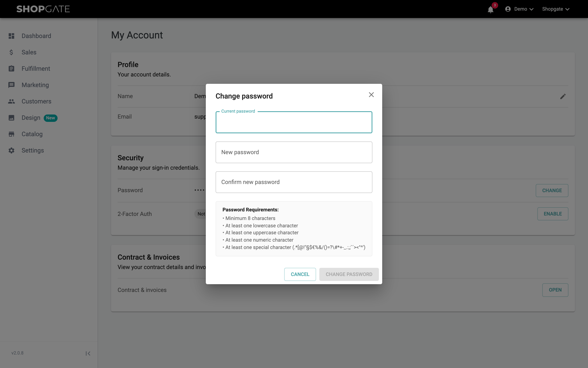Open Settings menu item
The image size is (588, 368).
pyautogui.click(x=33, y=150)
